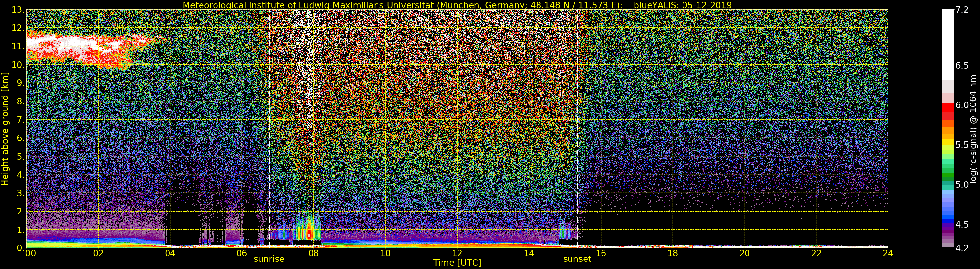Click height tick label '11.'
The width and height of the screenshot is (980, 269).
[x=18, y=46]
